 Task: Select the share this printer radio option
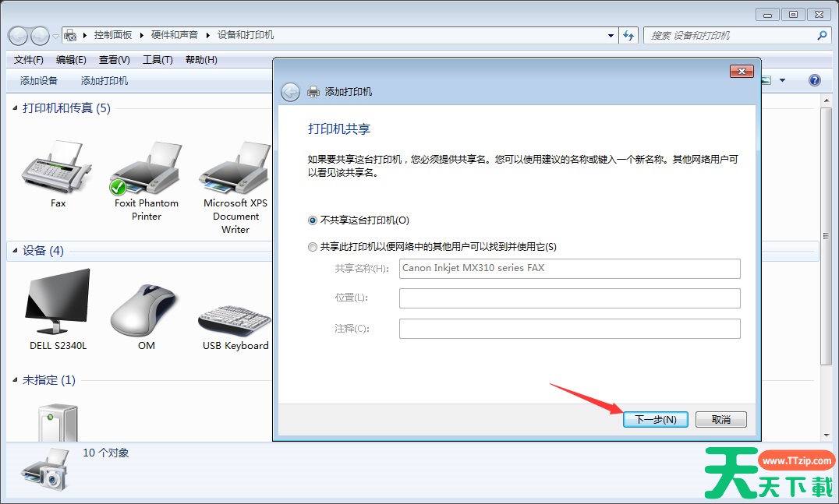313,247
